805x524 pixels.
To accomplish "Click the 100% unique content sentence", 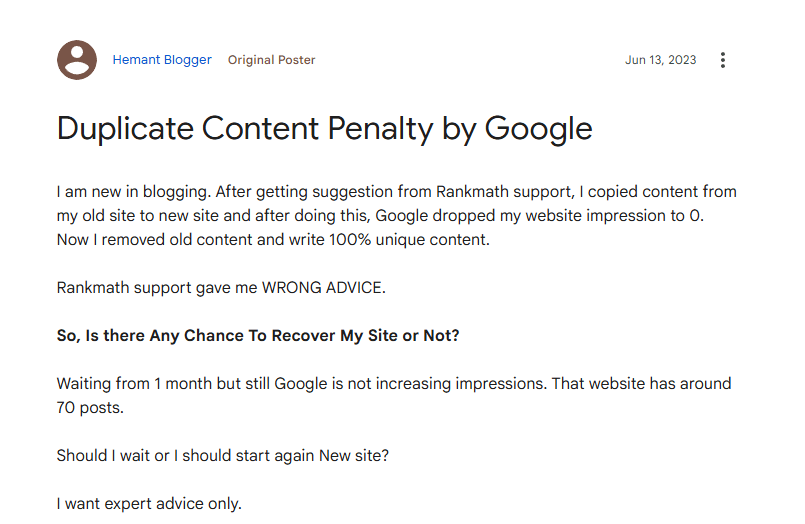I will 273,240.
